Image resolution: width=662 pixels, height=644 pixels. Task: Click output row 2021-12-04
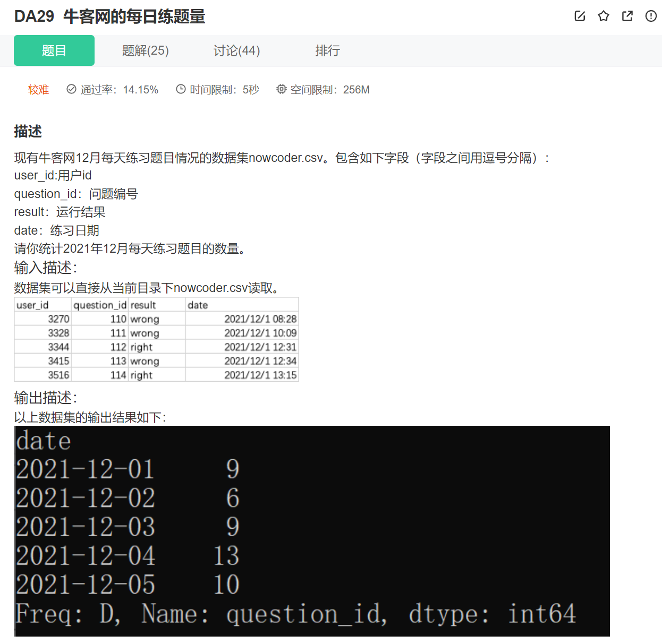(x=128, y=556)
